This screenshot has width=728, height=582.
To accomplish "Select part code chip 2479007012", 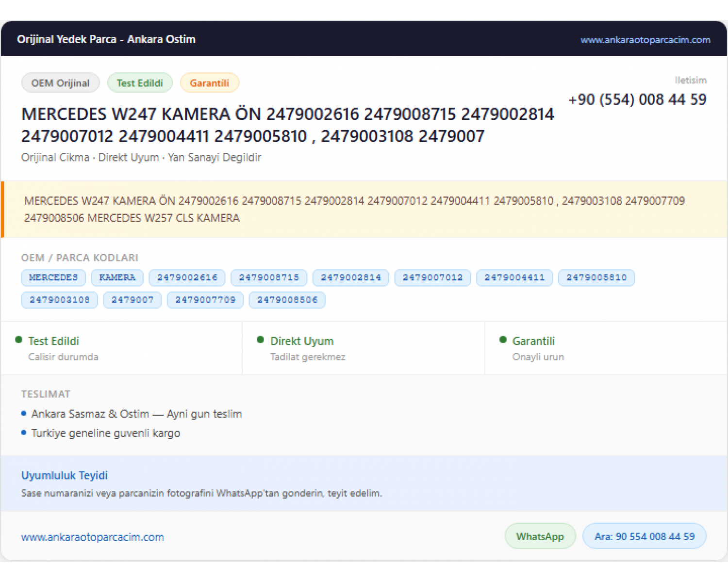I will tap(433, 278).
